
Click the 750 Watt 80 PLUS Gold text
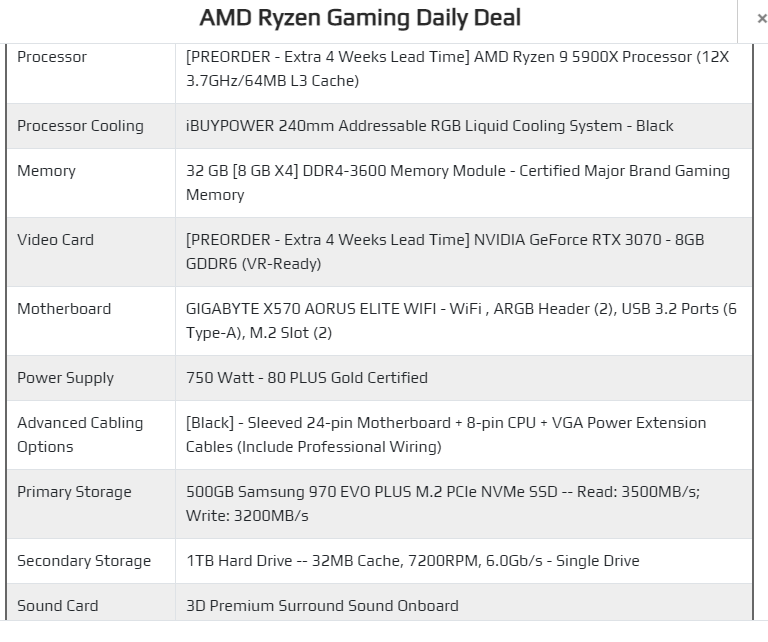307,378
